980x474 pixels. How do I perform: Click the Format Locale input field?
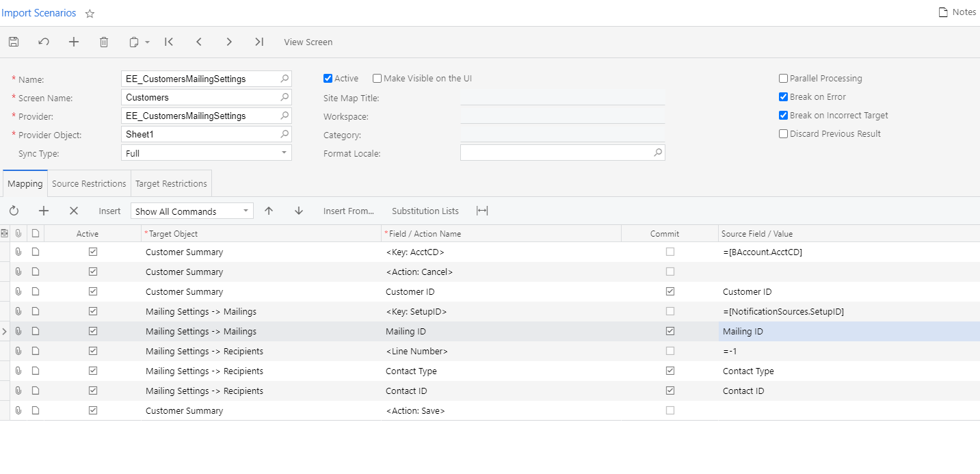click(x=555, y=153)
